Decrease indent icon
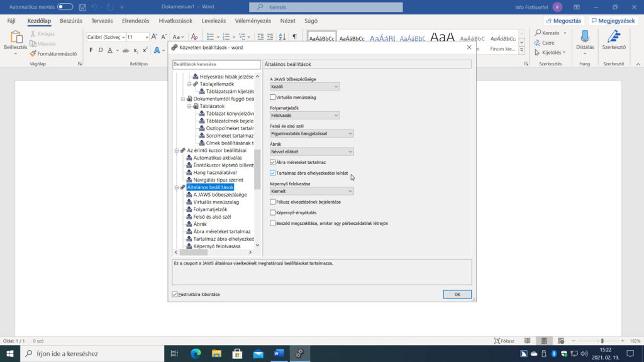 tap(260, 37)
